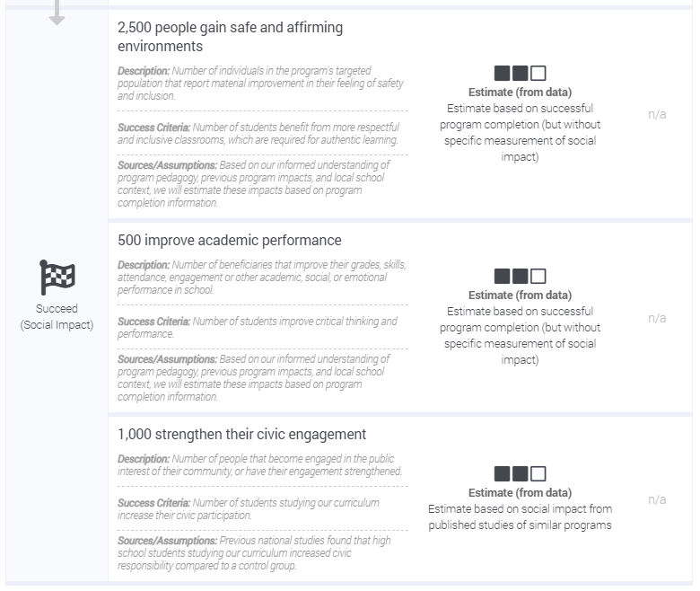This screenshot has width=700, height=591.
Task: Click Success Criteria about respectful inclusive classrooms
Action: pos(258,134)
